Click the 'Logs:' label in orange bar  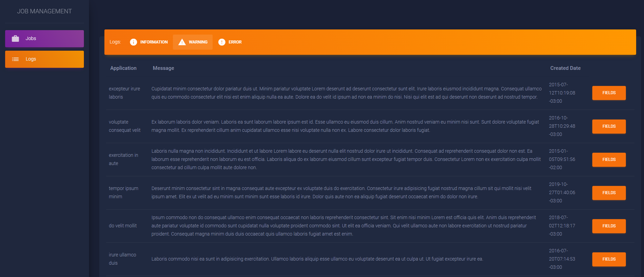coord(115,42)
